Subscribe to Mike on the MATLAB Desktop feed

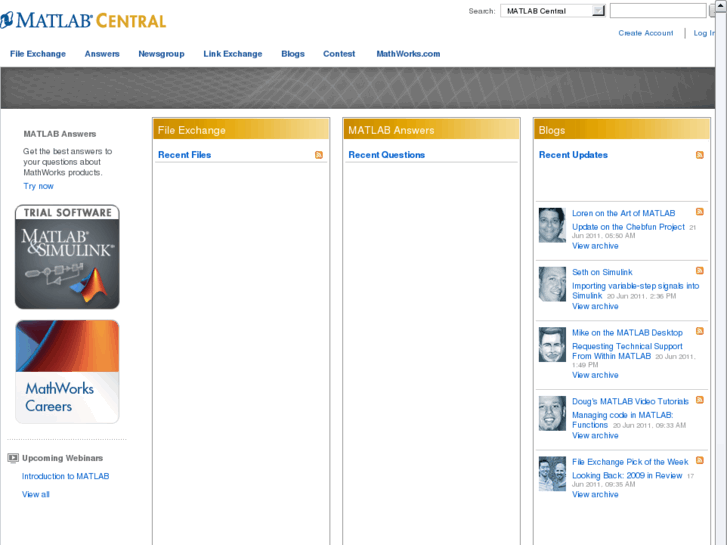pos(700,331)
